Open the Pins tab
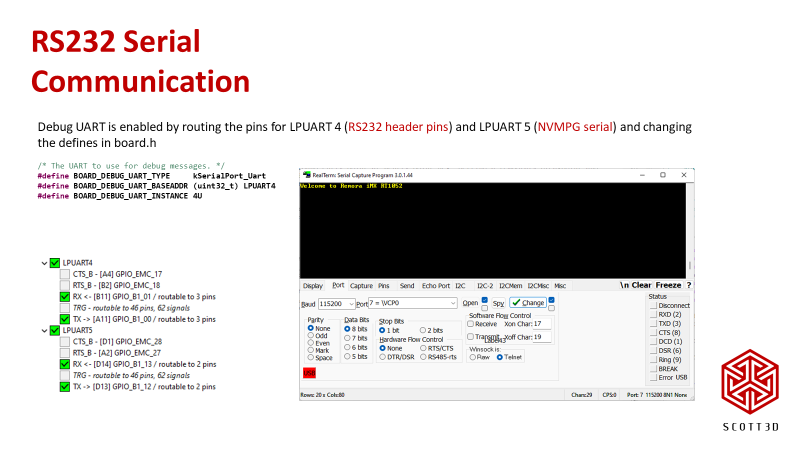The width and height of the screenshot is (800, 450). (384, 286)
